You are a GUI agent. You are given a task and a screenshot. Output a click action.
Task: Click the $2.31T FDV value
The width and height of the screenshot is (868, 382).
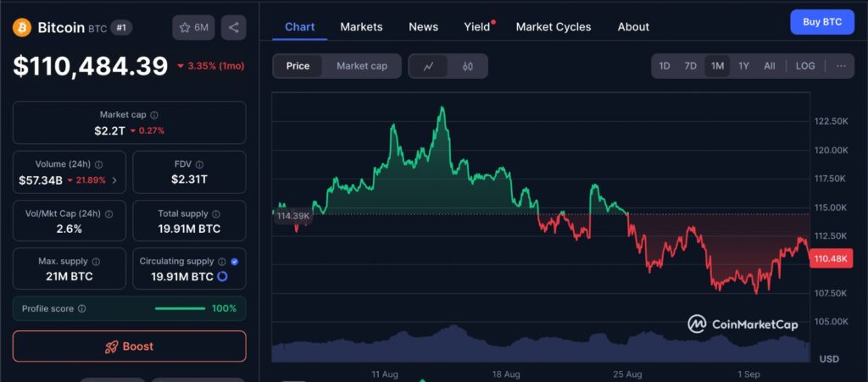[x=189, y=179]
